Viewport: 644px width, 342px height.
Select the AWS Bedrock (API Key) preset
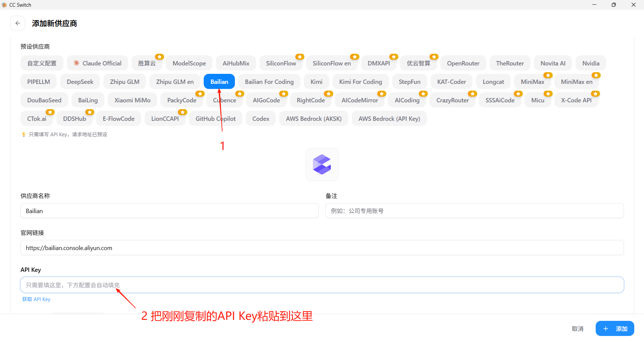coord(389,118)
